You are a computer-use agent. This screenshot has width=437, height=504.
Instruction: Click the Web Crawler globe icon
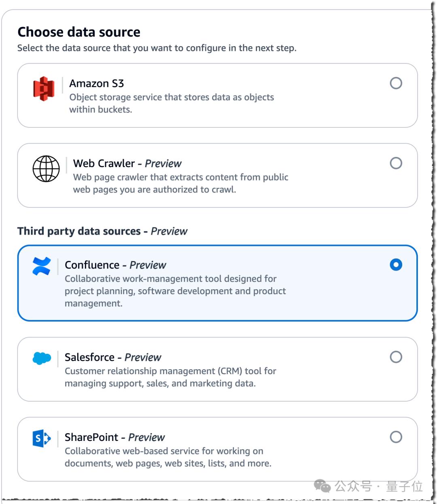pyautogui.click(x=46, y=169)
